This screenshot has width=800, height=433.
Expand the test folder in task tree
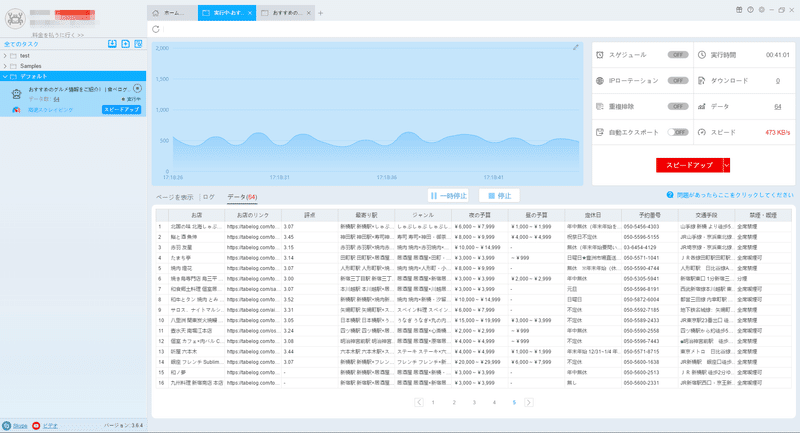(5, 56)
